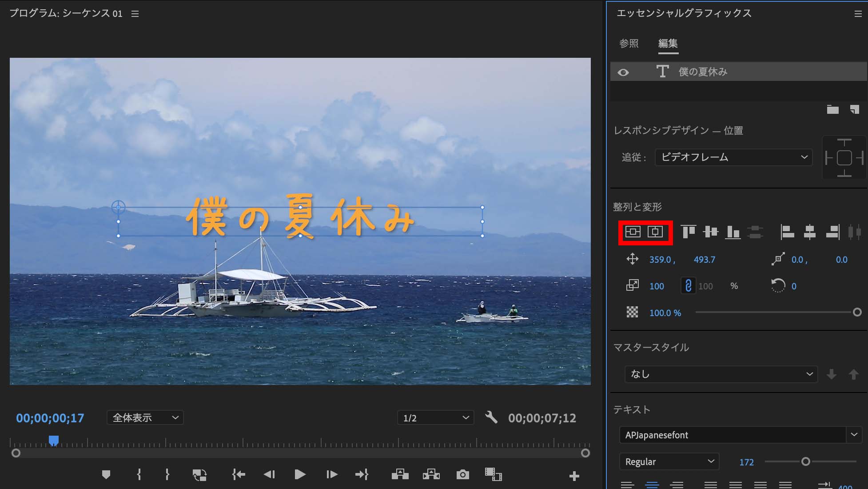Switch to the 編集 tab
Viewport: 868px width, 489px height.
668,42
